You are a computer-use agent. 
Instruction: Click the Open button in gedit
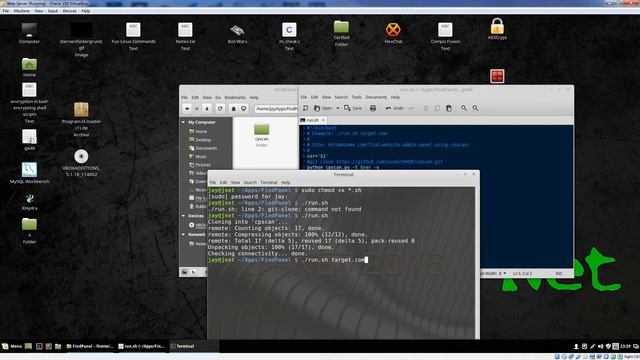(323, 108)
